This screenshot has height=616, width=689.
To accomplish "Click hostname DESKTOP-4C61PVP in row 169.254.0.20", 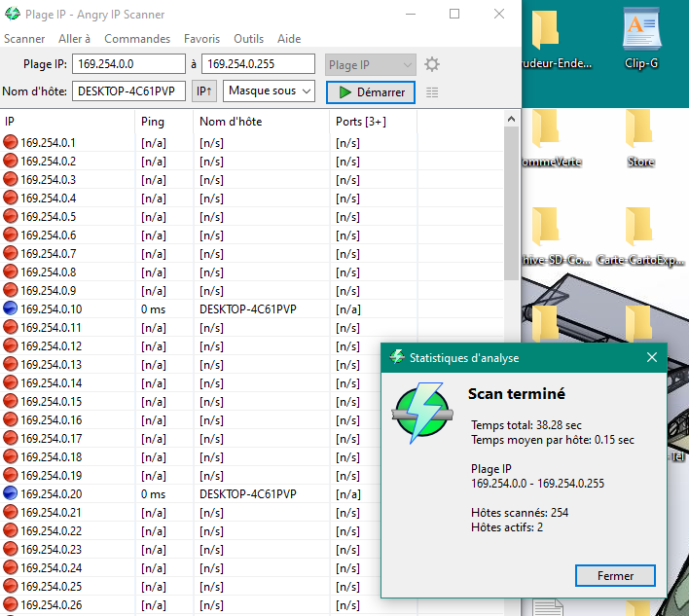I will click(248, 494).
